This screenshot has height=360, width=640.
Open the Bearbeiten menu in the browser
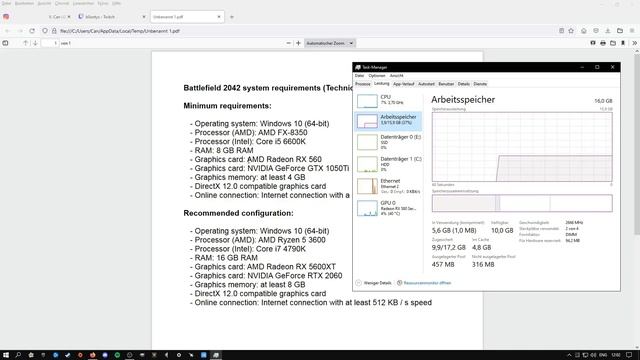click(24, 3)
